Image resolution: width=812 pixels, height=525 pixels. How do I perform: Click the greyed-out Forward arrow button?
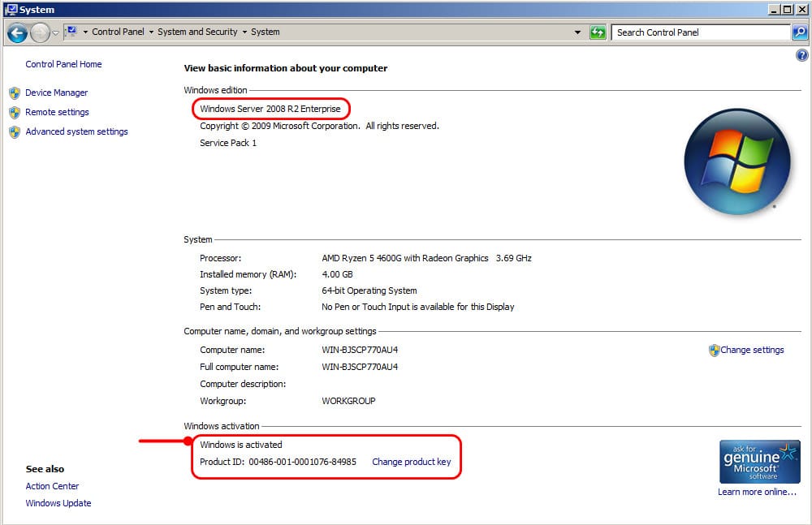pos(39,33)
